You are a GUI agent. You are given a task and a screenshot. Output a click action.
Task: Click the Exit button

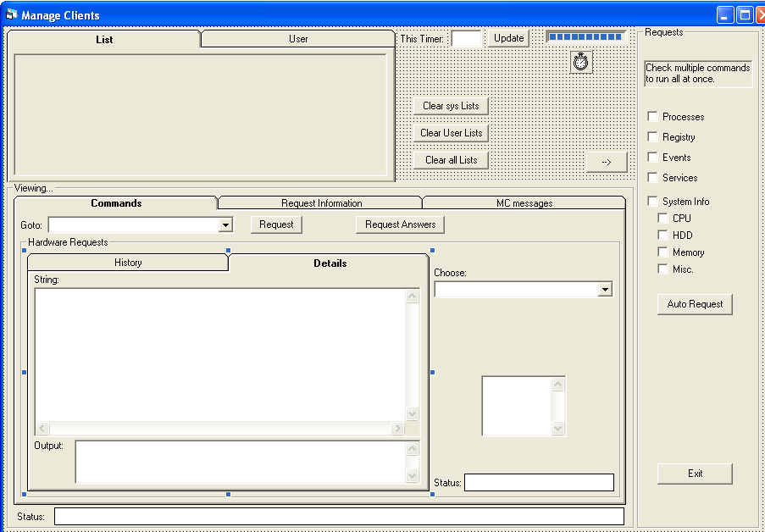tap(695, 474)
